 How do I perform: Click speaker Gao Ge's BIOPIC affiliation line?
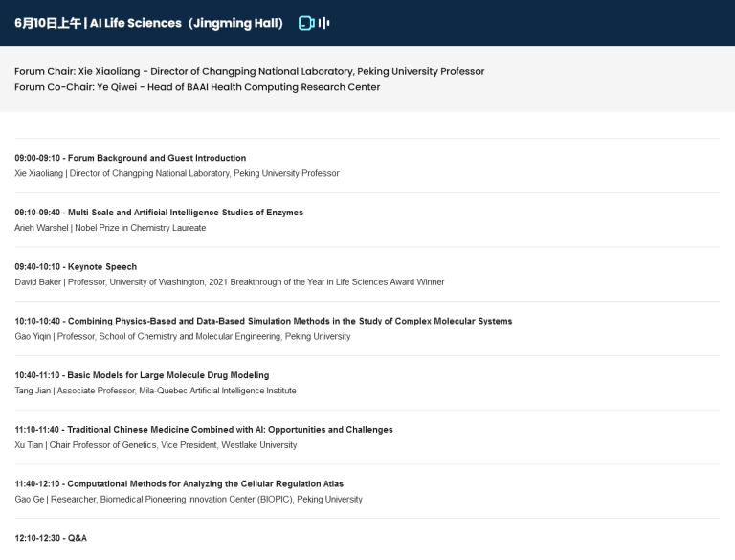(x=189, y=500)
